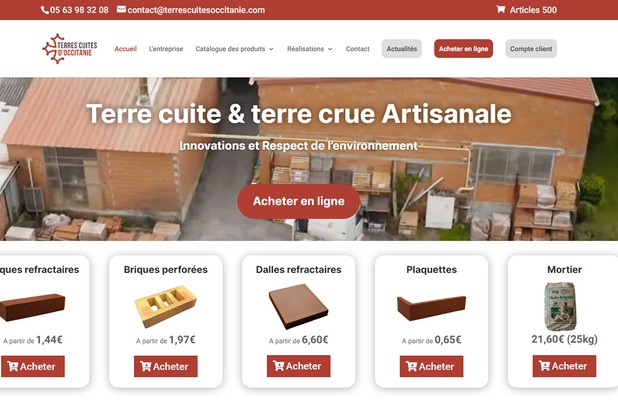Click the cart icon on the Dalles refractaires Acheter button
This screenshot has height=412, width=618.
coord(278,366)
